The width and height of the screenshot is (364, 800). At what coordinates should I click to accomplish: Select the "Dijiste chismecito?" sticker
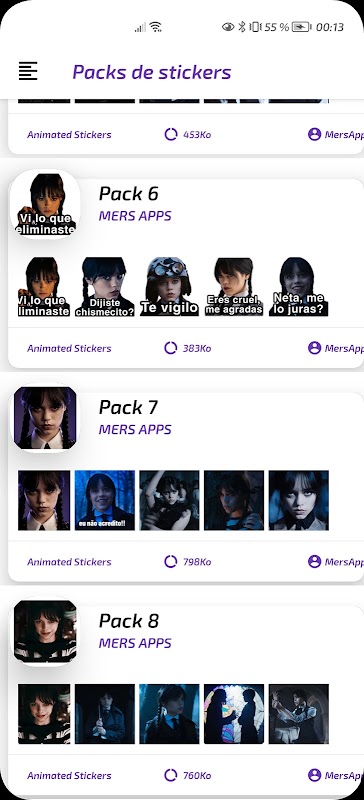tap(105, 287)
